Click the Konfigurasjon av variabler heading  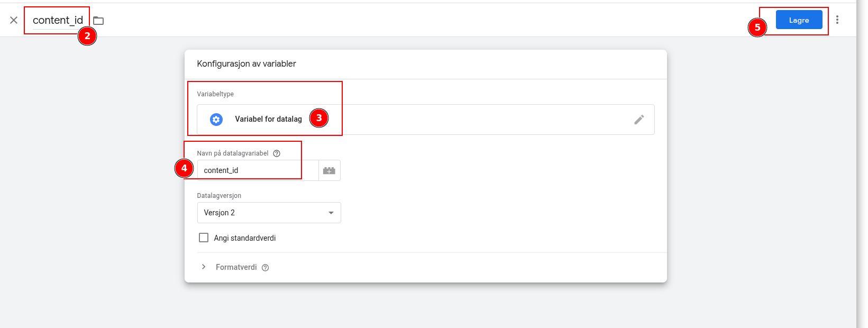click(246, 63)
